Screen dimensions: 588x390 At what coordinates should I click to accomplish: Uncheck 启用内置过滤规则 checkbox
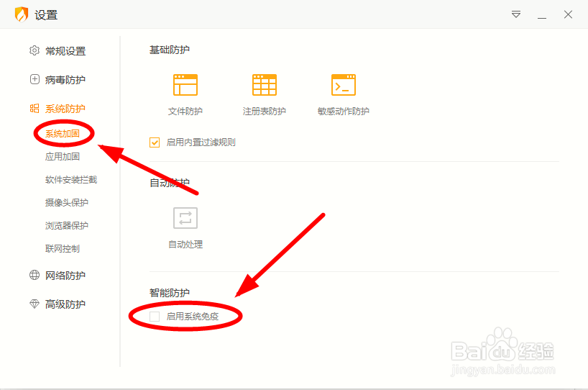(x=155, y=142)
